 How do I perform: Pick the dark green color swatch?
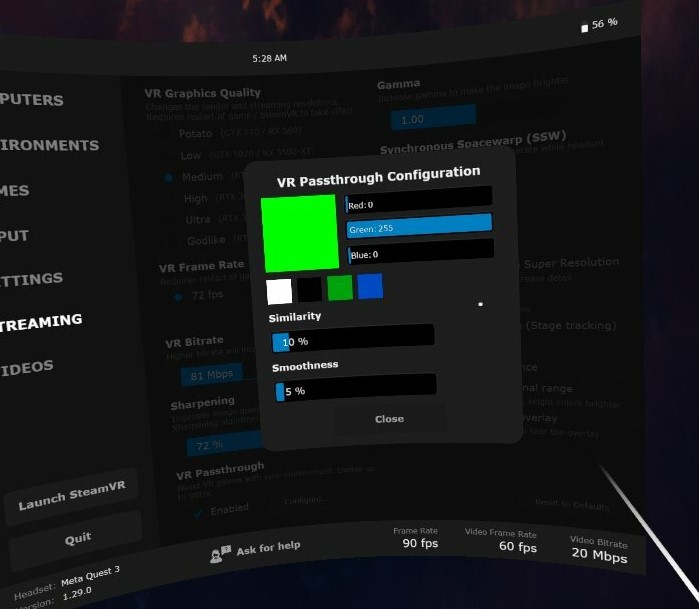click(340, 288)
